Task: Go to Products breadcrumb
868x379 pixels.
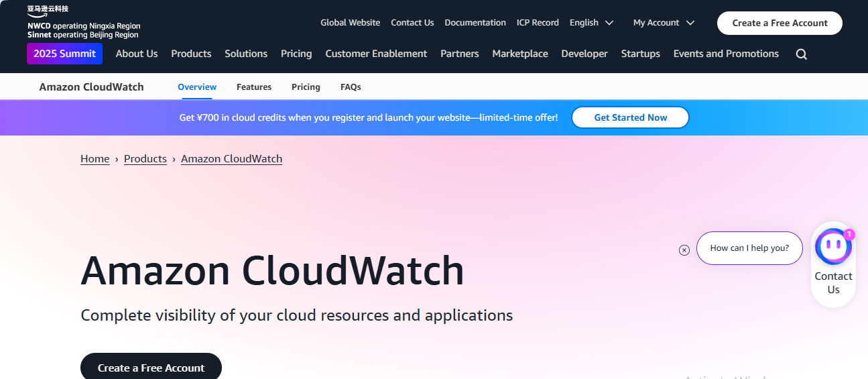Action: [x=145, y=159]
